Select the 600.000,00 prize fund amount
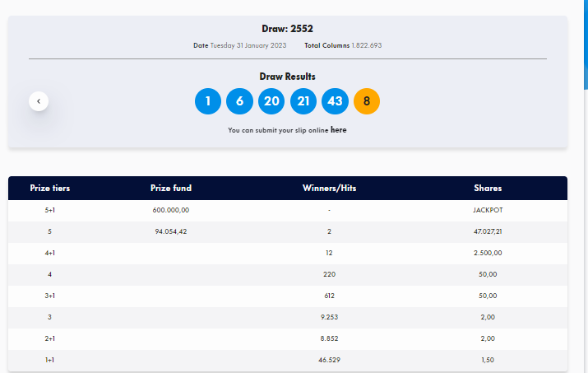 (x=171, y=210)
